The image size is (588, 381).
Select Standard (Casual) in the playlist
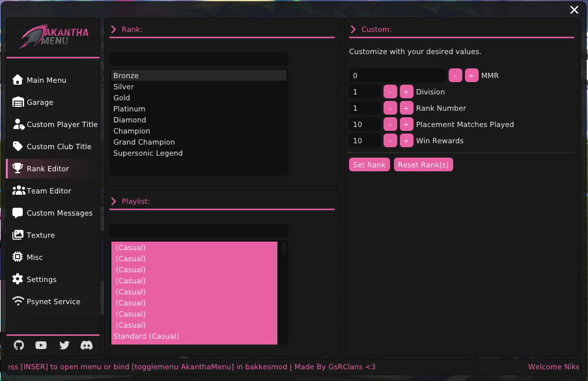pos(146,335)
